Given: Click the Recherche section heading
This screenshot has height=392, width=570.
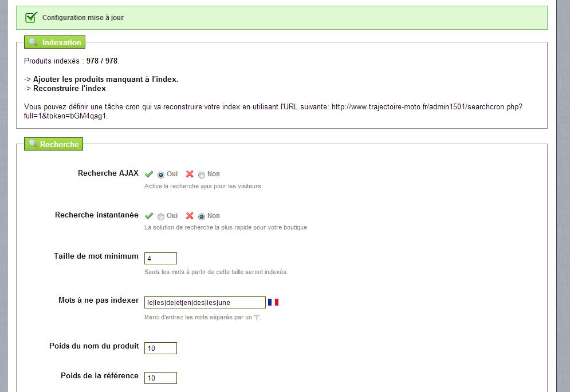Looking at the screenshot, I should [53, 144].
